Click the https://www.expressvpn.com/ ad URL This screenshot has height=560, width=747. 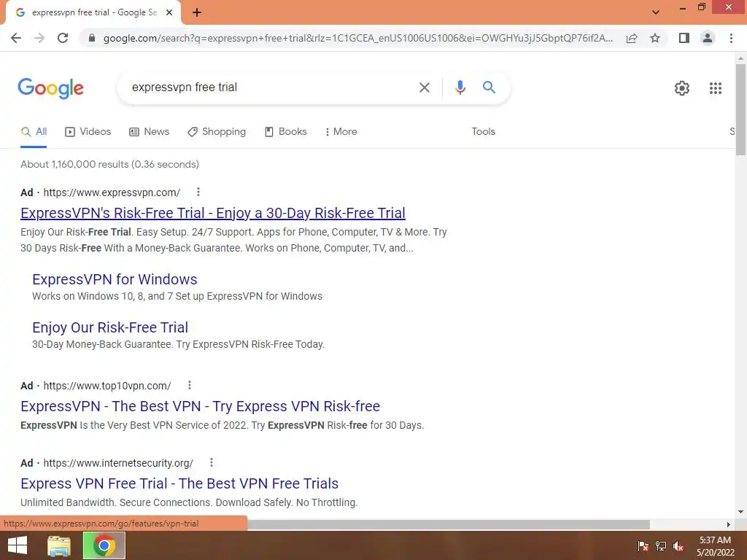[x=112, y=192]
